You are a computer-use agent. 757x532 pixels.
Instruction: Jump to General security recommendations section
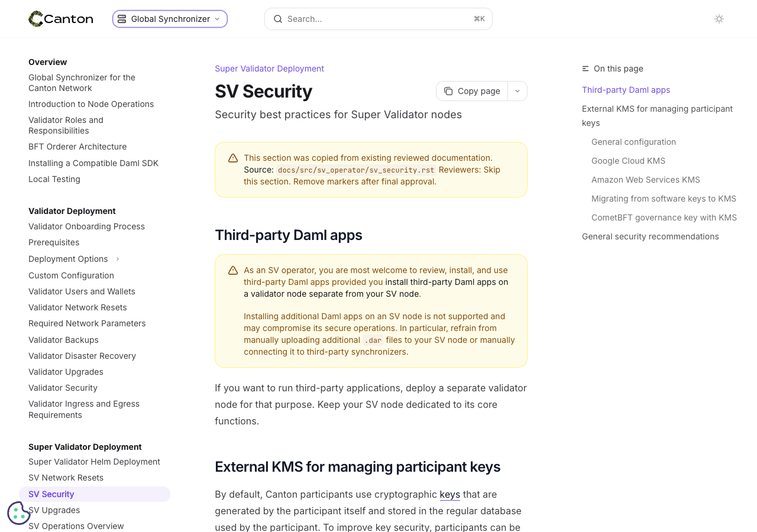tap(651, 236)
